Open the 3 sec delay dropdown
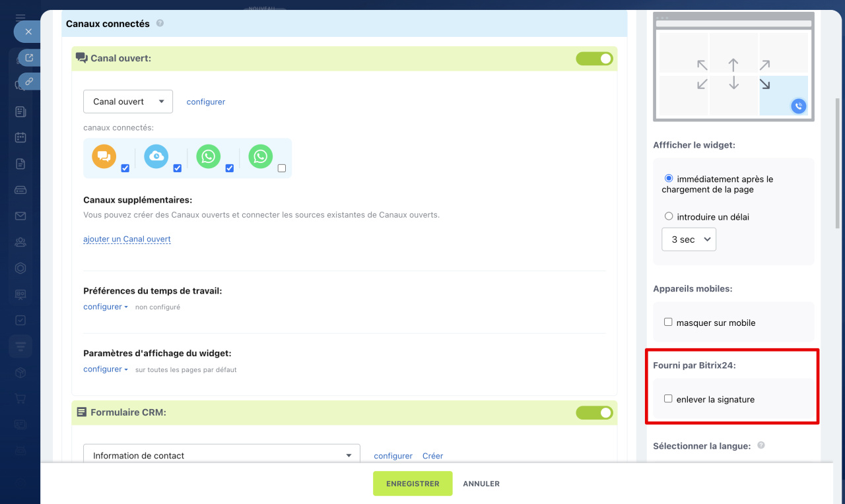 (689, 239)
